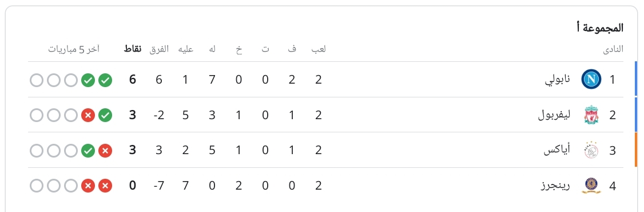Open the ليفربول team link
644x212 pixels.
(554, 115)
